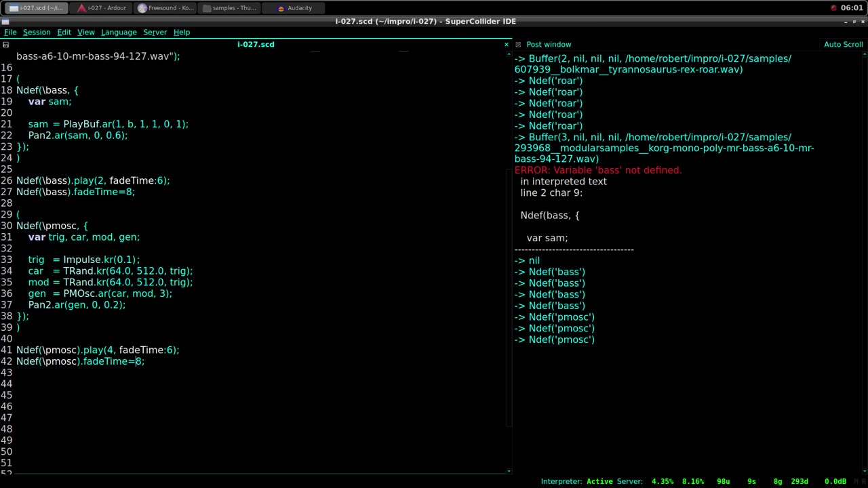Open the Server menu
The height and width of the screenshot is (488, 868).
[155, 32]
